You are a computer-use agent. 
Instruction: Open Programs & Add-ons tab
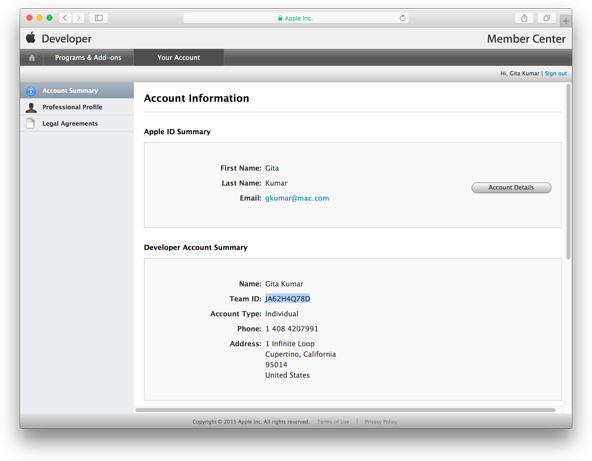(x=88, y=57)
